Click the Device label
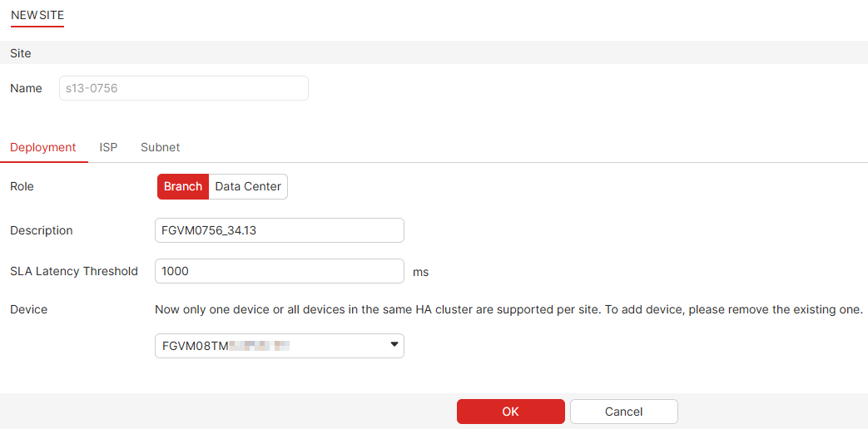 click(29, 309)
